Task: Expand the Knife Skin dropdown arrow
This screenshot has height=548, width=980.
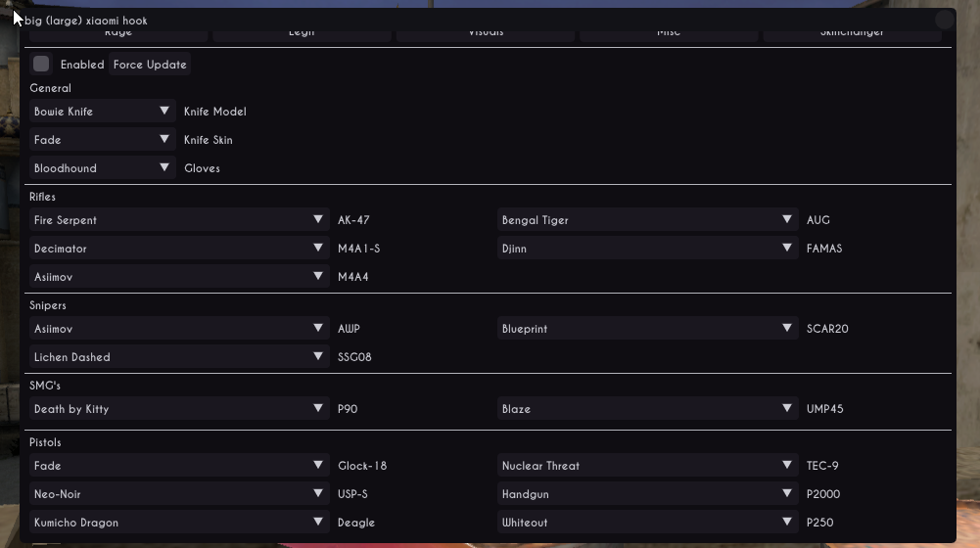Action: point(164,140)
